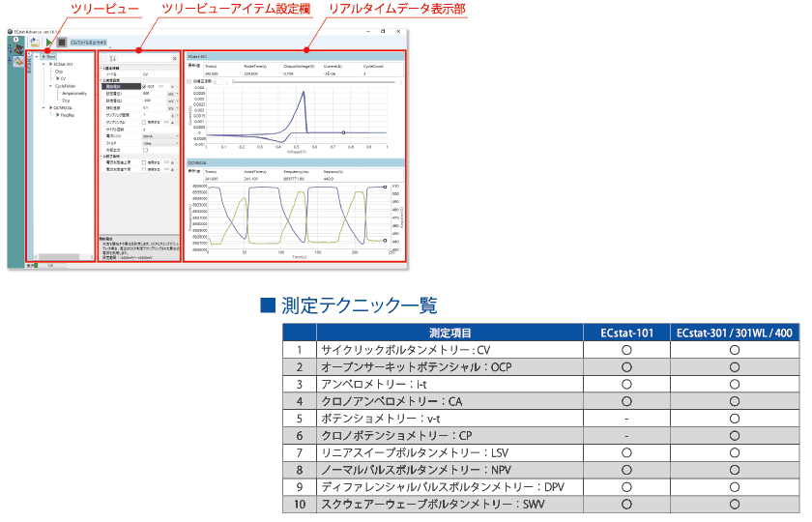Click left arrow of CV graph slider

[x=228, y=82]
